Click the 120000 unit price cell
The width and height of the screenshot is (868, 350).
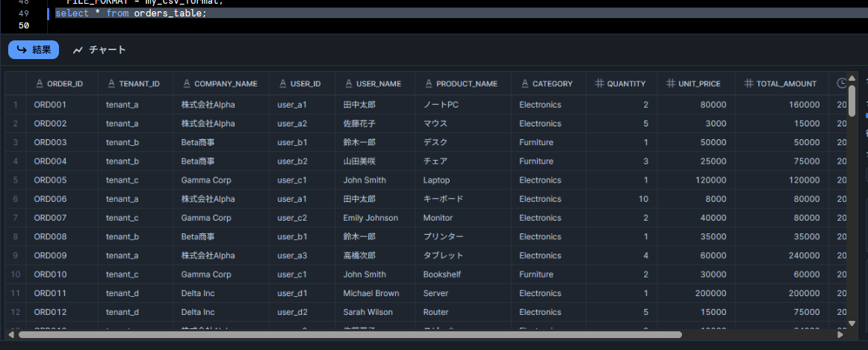click(x=696, y=180)
